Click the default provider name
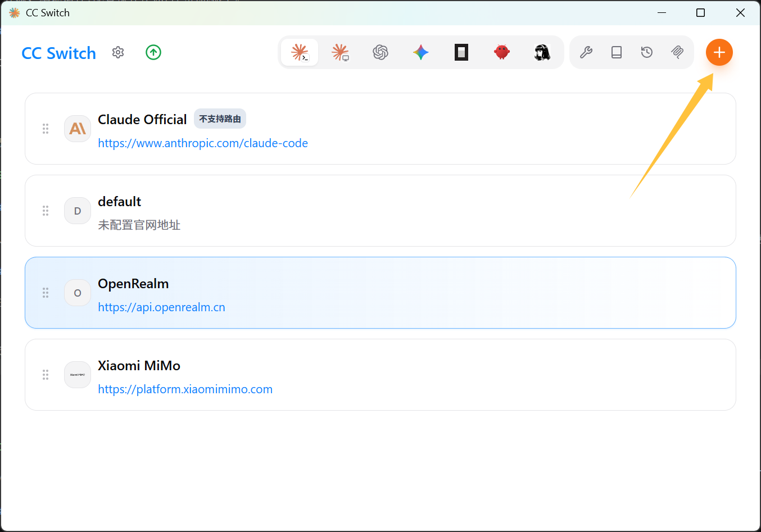 [119, 202]
